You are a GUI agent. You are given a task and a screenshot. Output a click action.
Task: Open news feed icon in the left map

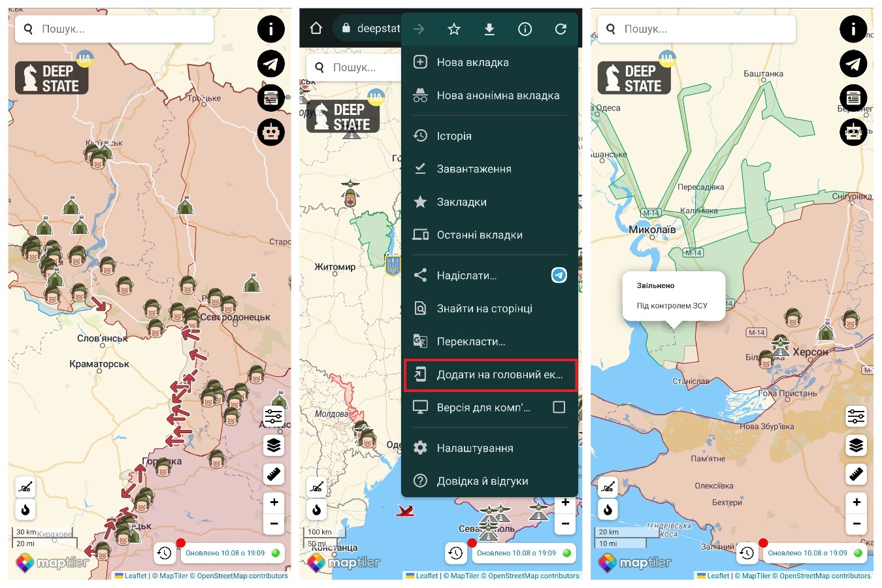click(x=270, y=98)
